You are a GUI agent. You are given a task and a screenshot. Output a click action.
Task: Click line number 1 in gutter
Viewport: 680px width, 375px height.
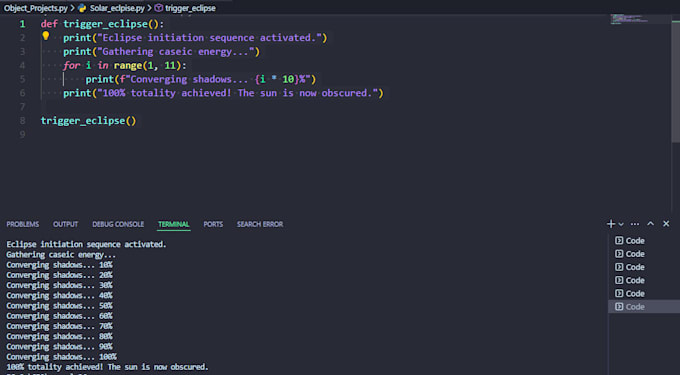(x=22, y=24)
